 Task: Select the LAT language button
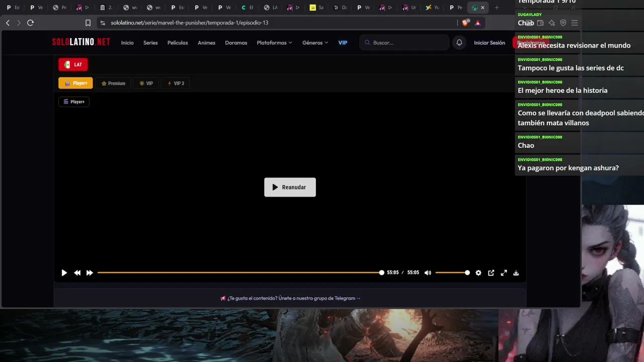tap(73, 64)
